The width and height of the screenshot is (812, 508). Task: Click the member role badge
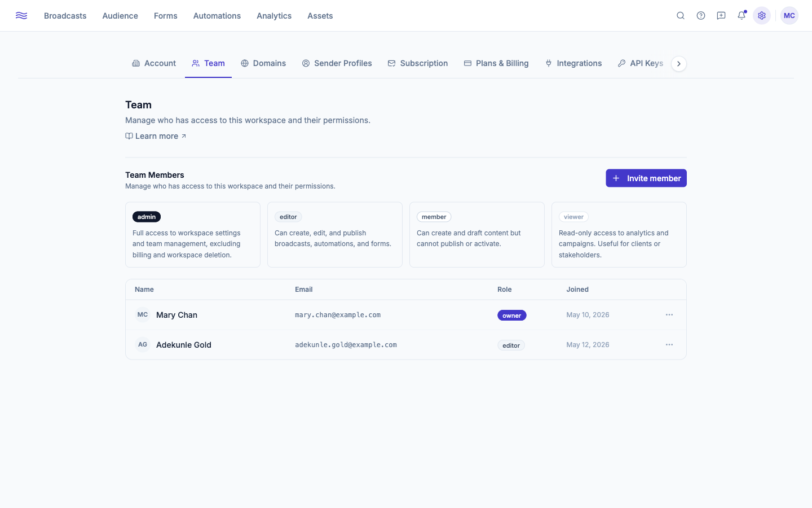434,217
